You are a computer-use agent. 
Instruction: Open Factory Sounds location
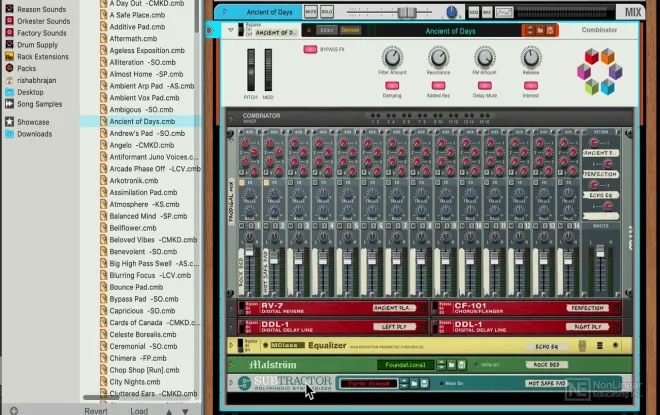point(36,32)
